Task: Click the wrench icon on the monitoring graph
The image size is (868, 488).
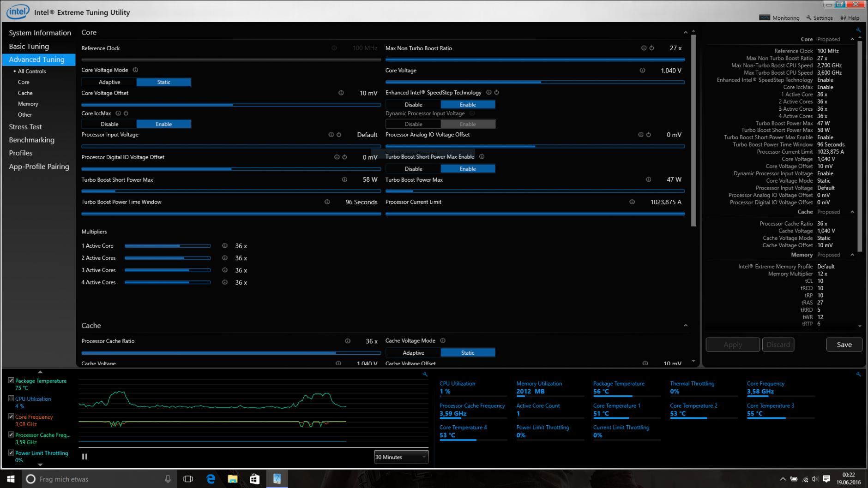Action: coord(425,374)
